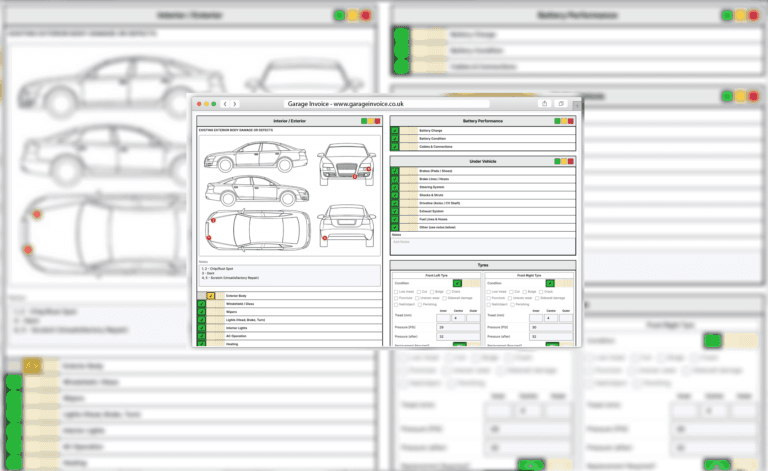Mark Battery Charge row green tick

pos(396,130)
